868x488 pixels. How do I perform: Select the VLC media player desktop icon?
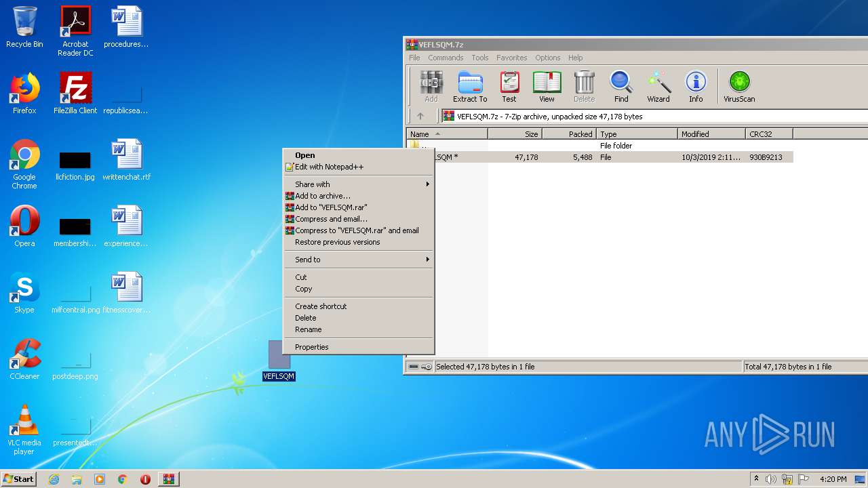[x=24, y=430]
